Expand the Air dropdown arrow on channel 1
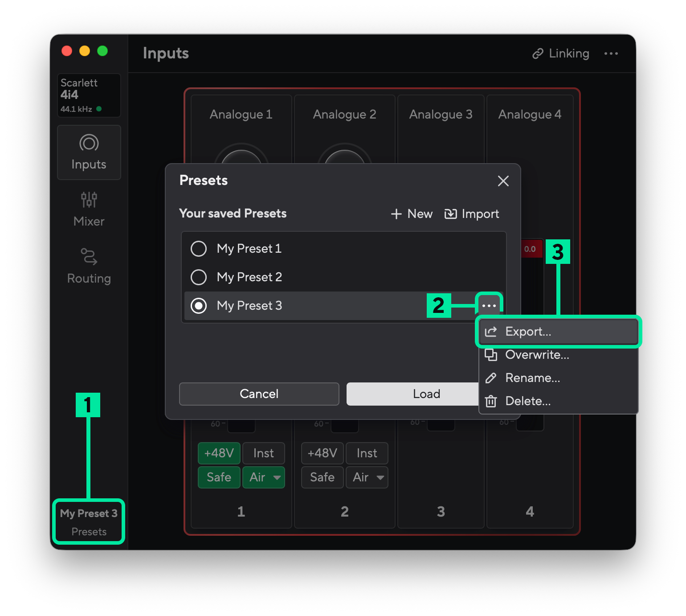Viewport: 686px width, 616px height. 277,478
